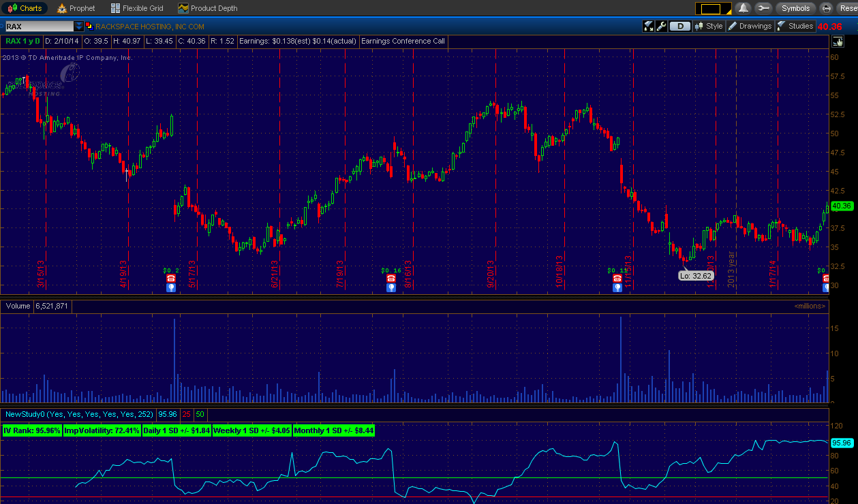This screenshot has width=858, height=504.
Task: Click the 6,521,871 volume value
Action: point(52,306)
